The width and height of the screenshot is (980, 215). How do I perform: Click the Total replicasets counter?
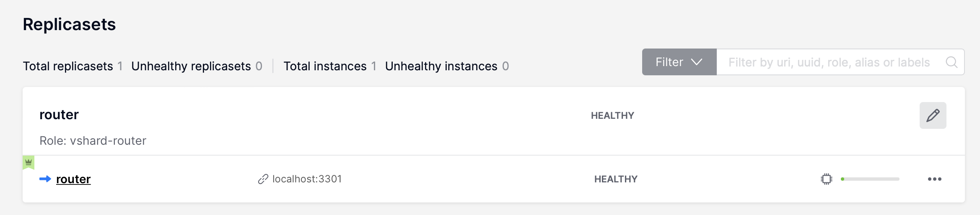click(73, 66)
